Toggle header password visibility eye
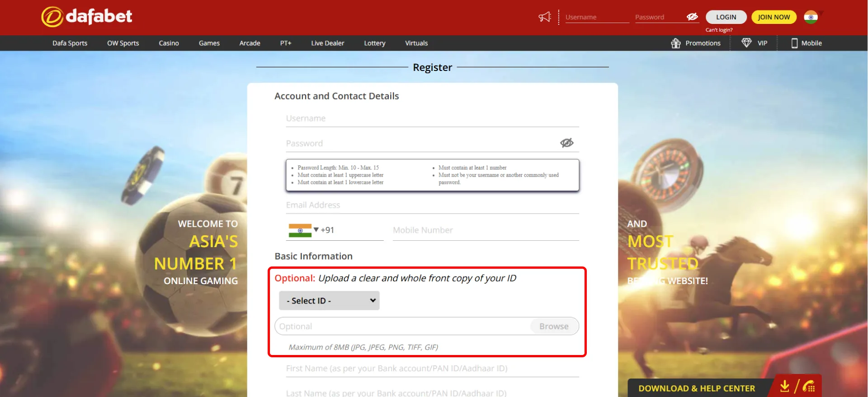The width and height of the screenshot is (868, 397). pyautogui.click(x=692, y=17)
